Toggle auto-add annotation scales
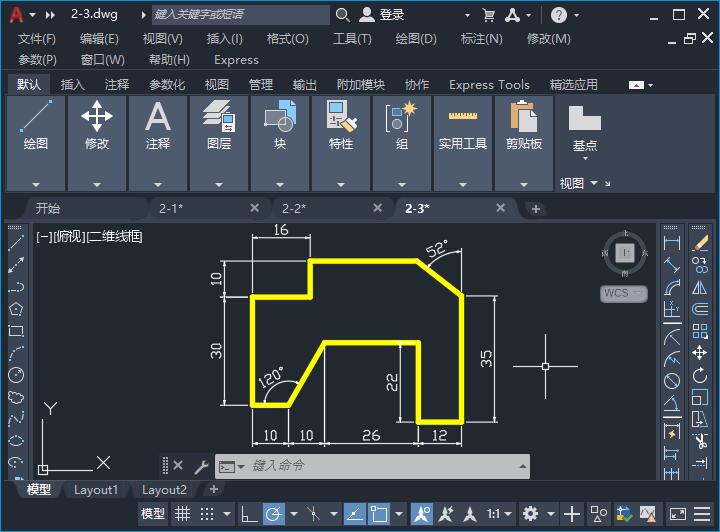 (x=445, y=514)
